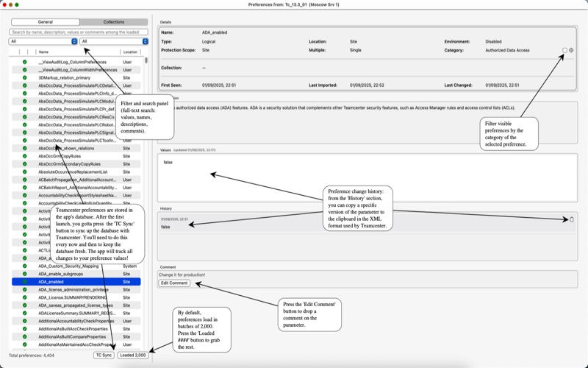Image resolution: width=588 pixels, height=368 pixels.
Task: Click green check icon for ADA_enable_subgroups
Action: (25, 274)
